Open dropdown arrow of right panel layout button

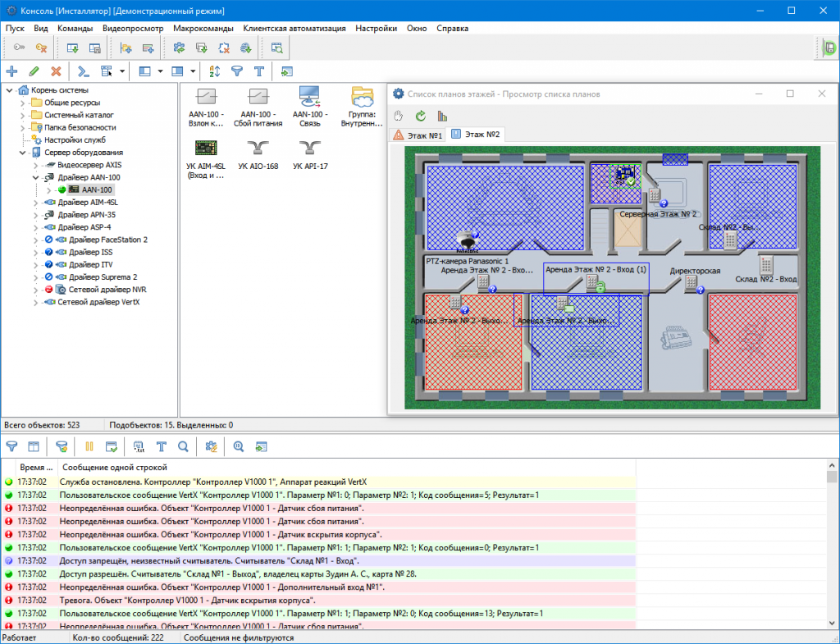pyautogui.click(x=193, y=71)
